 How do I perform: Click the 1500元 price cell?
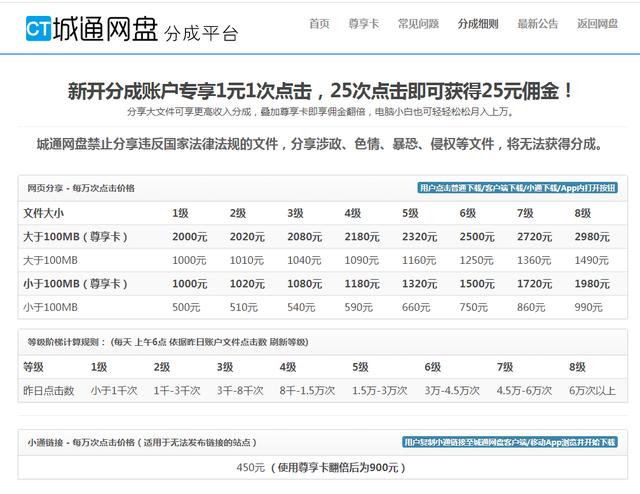[477, 284]
